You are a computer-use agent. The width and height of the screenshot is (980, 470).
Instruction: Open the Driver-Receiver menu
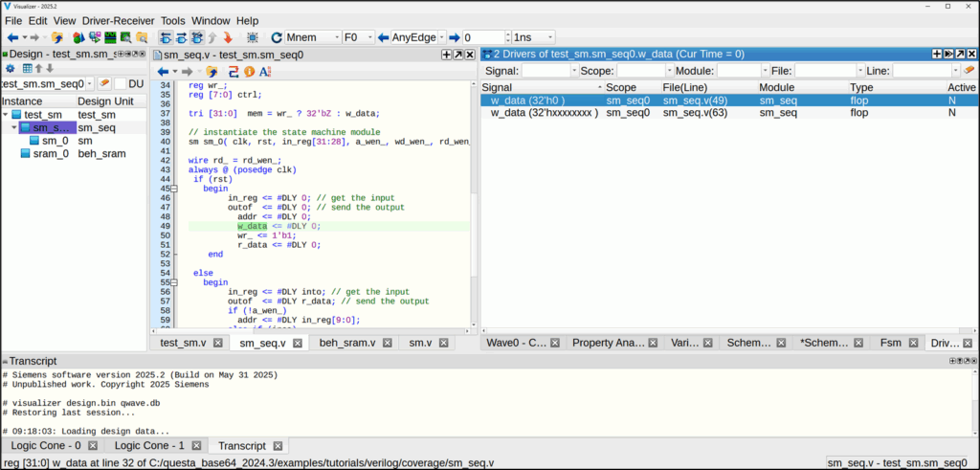click(120, 20)
